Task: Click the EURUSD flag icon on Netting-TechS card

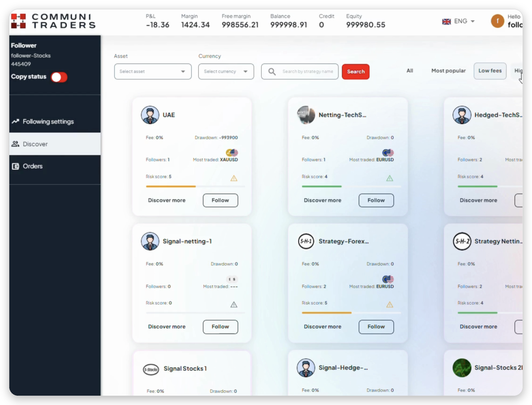Action: pyautogui.click(x=388, y=152)
